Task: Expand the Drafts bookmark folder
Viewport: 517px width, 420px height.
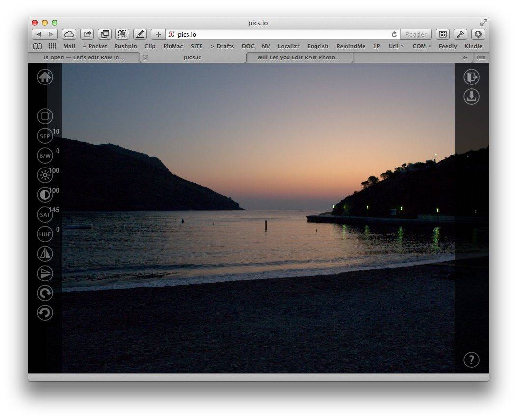Action: click(x=222, y=46)
